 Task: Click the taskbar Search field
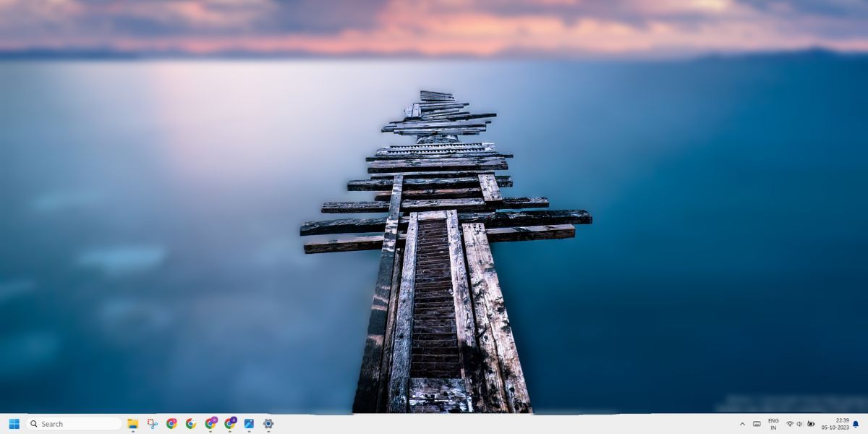[72, 424]
